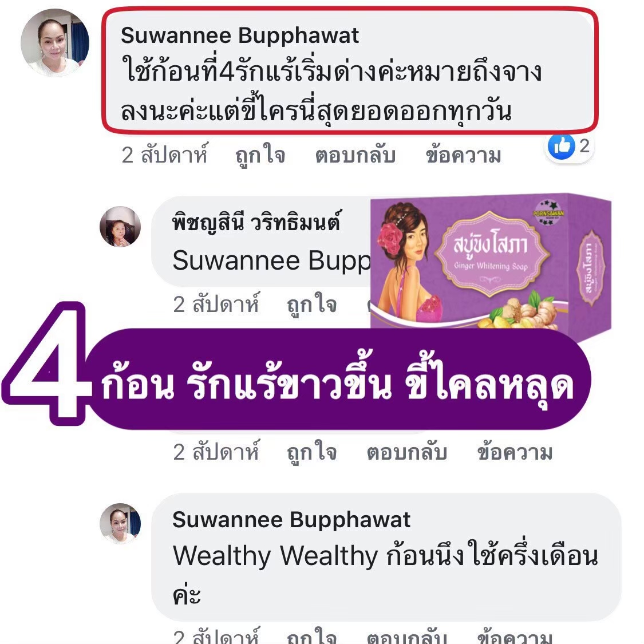Click ข้อความ under the top comment
Viewport: 644px width, 644px height.
(x=463, y=155)
